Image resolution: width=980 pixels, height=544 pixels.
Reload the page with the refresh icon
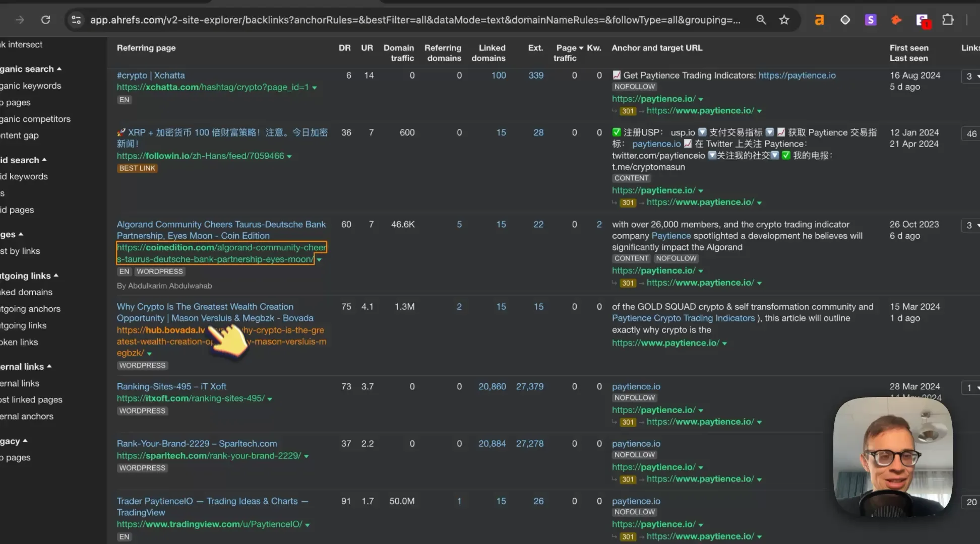pos(46,20)
